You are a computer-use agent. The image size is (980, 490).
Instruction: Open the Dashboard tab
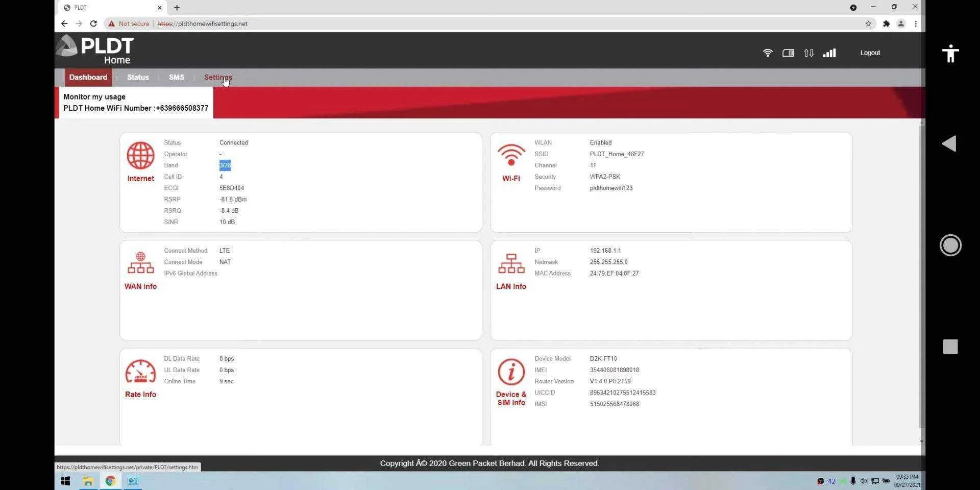coord(88,78)
